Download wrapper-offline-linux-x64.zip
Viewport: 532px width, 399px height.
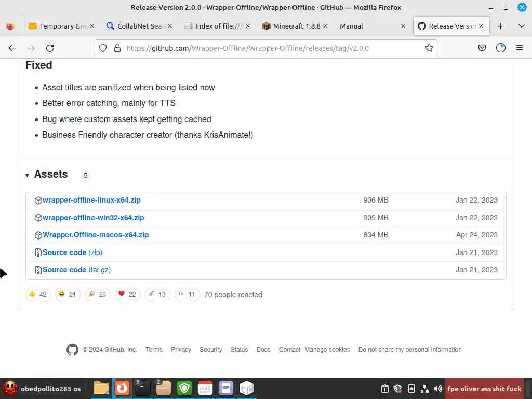click(x=91, y=200)
